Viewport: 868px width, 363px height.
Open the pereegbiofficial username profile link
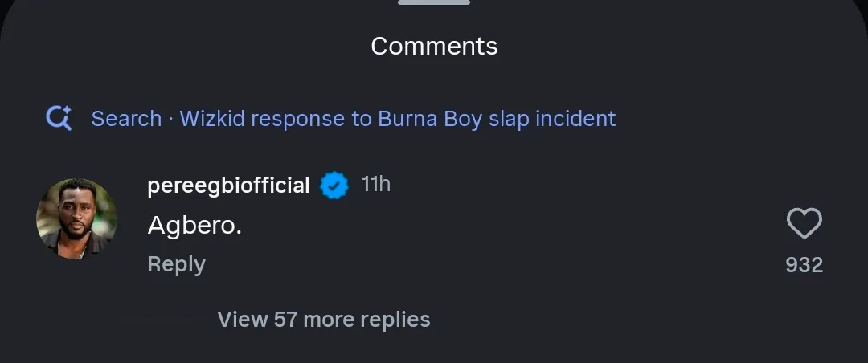tap(228, 186)
